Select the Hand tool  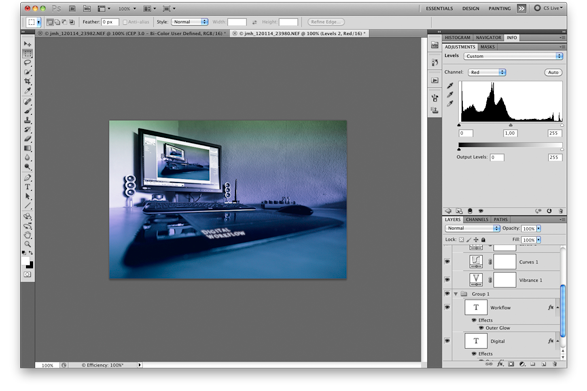point(27,235)
